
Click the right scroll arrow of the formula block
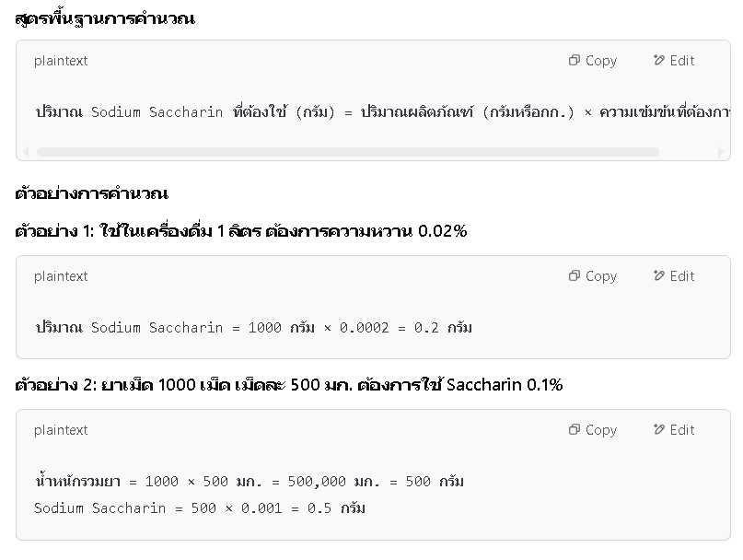point(721,152)
